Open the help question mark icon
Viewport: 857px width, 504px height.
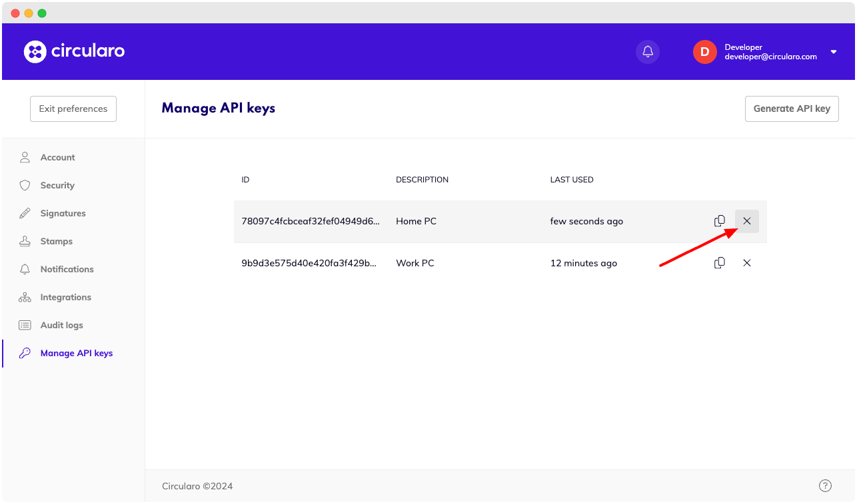click(825, 485)
